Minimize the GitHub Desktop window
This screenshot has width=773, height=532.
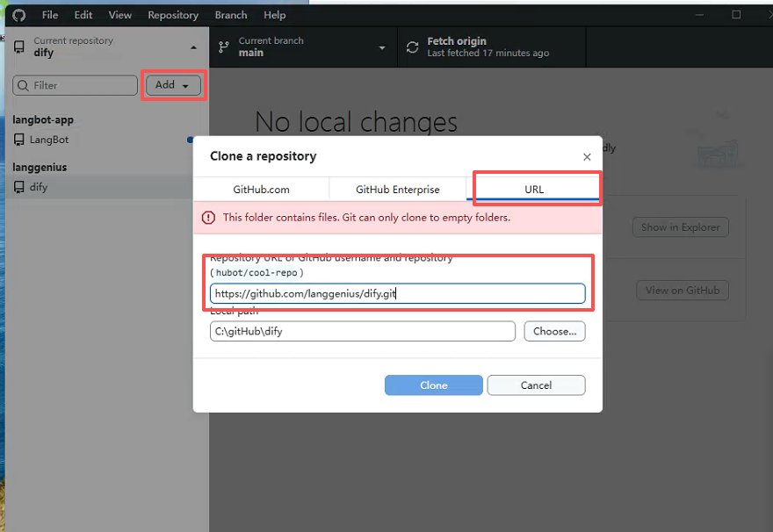point(699,15)
